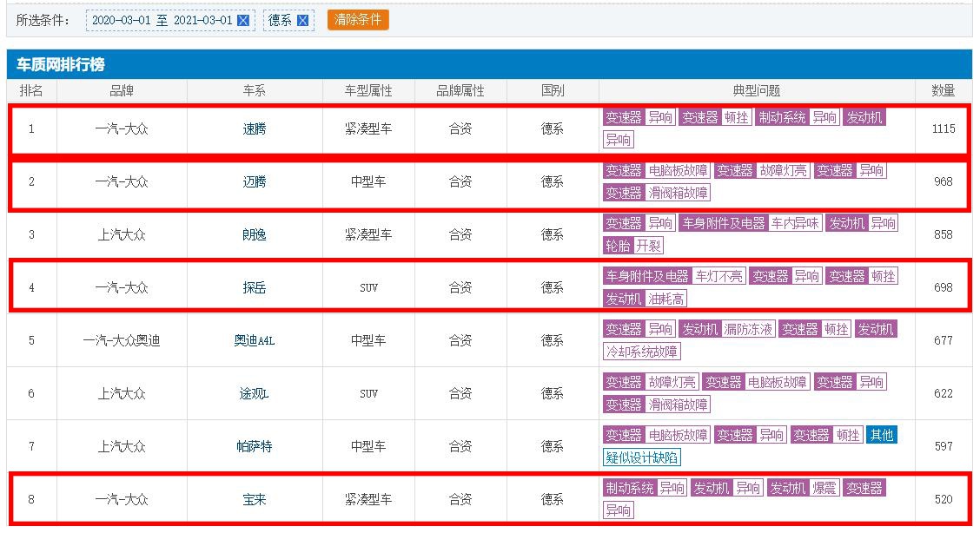
Task: Click the 变速器 顿挫 tag in 速腾 row
Action: pyautogui.click(x=715, y=117)
